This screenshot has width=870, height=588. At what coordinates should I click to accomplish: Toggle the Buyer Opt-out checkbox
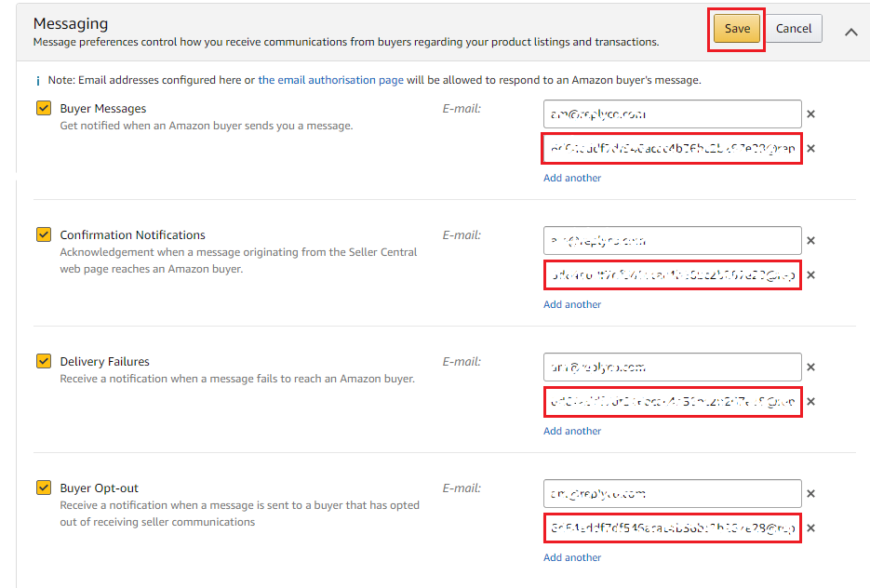[44, 488]
